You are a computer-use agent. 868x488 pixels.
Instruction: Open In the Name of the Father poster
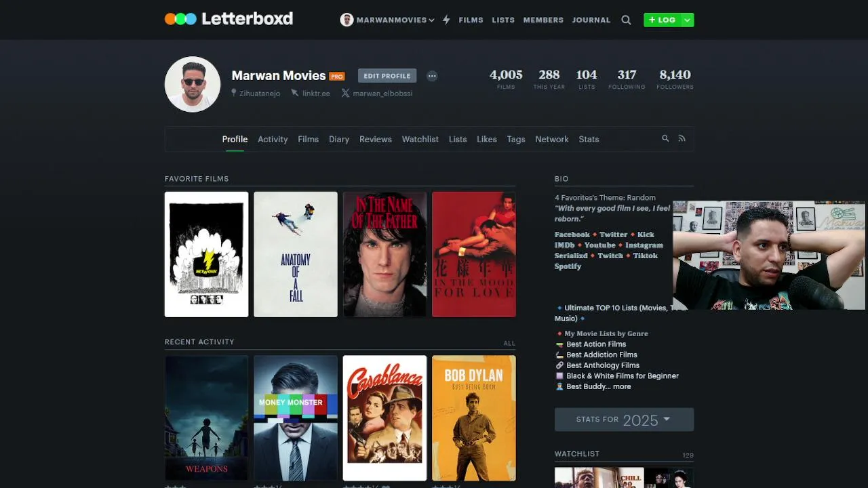click(x=384, y=254)
